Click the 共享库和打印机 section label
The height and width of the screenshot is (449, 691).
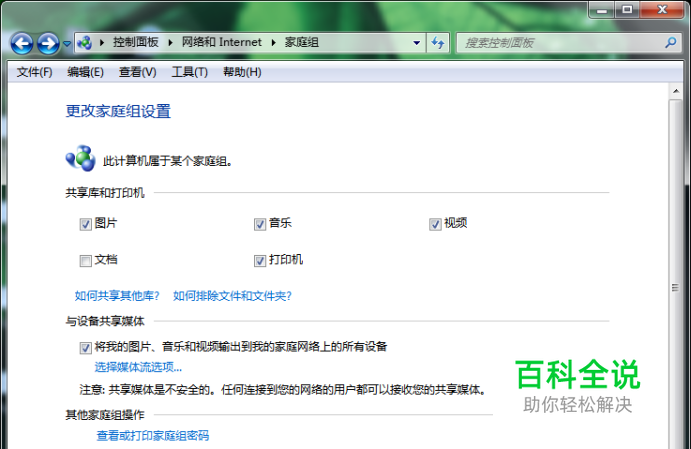pos(105,193)
